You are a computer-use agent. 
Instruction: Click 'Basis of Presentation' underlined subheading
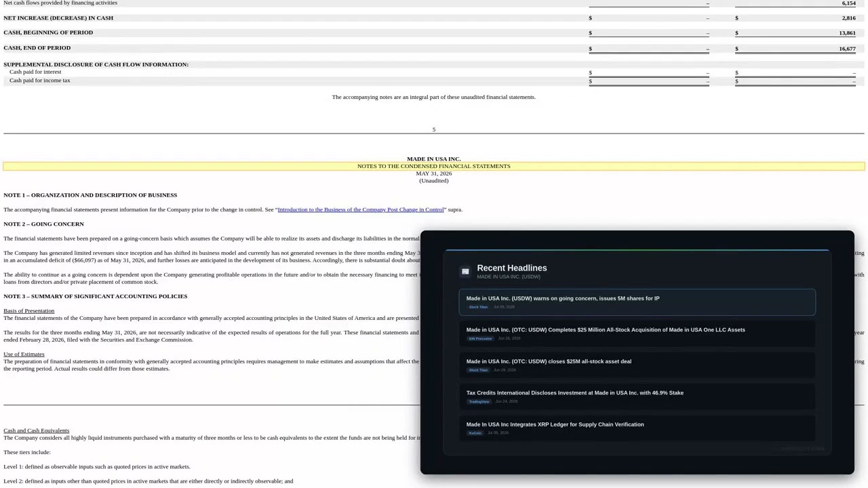pyautogui.click(x=28, y=310)
